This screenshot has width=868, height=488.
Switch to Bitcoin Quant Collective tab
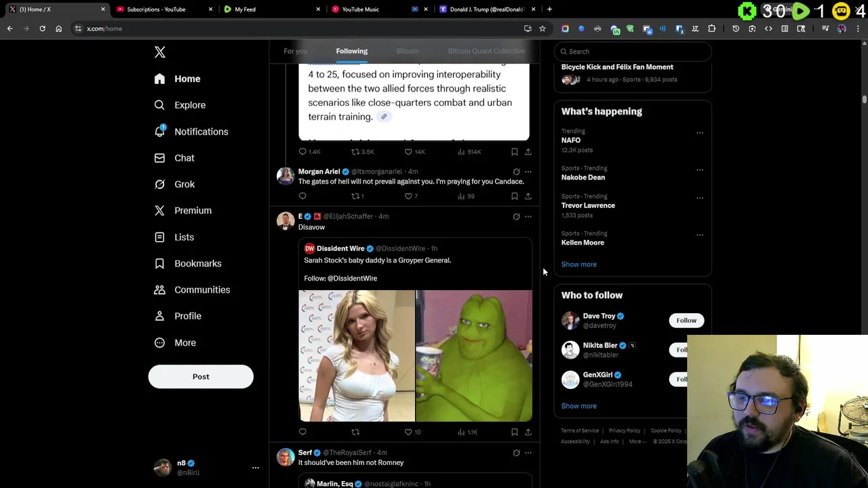click(x=486, y=51)
